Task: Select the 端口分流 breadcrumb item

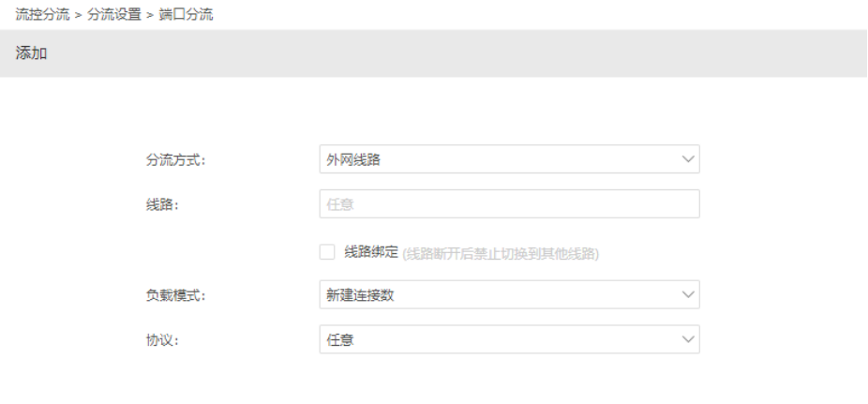Action: point(186,14)
